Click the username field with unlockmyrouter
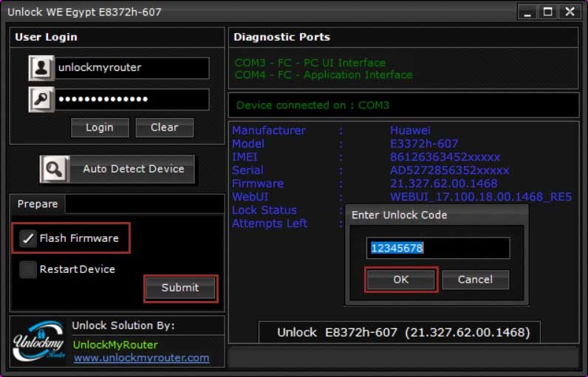 (132, 68)
